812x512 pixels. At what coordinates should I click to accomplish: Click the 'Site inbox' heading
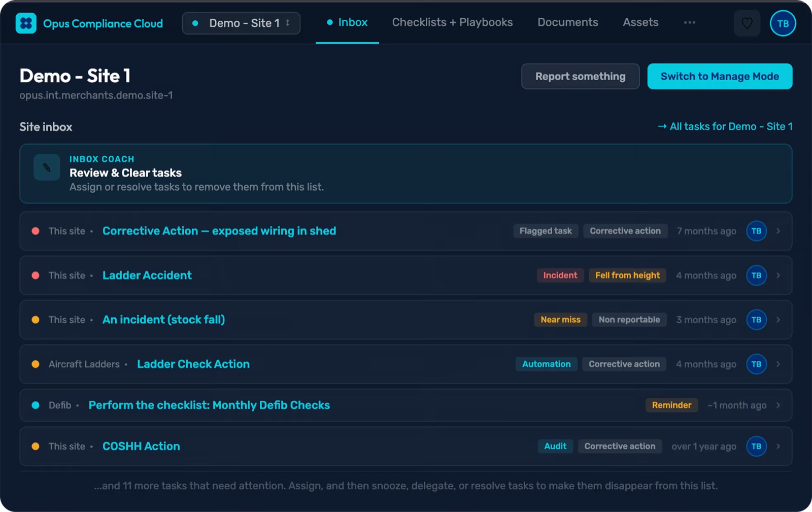point(46,127)
